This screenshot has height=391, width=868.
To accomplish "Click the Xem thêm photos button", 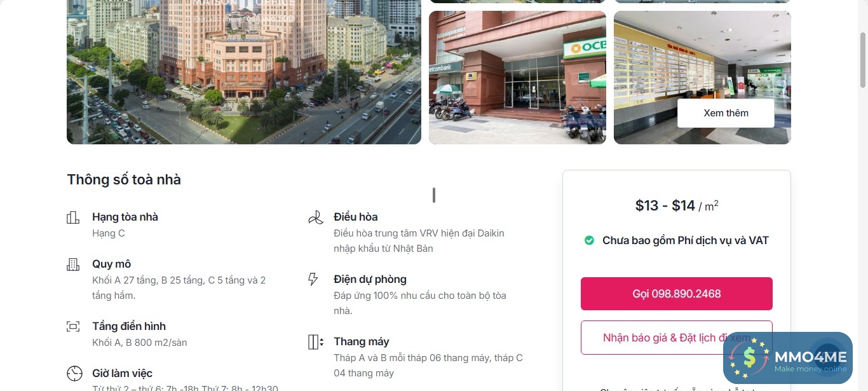I will [726, 113].
